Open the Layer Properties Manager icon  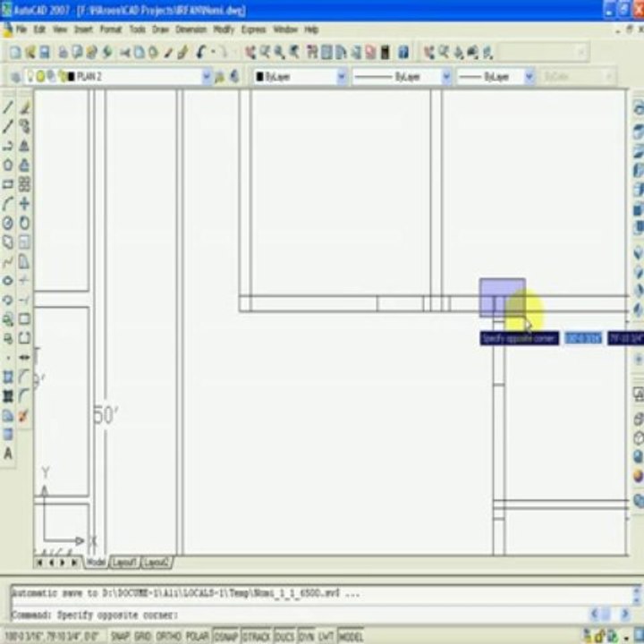coord(15,77)
